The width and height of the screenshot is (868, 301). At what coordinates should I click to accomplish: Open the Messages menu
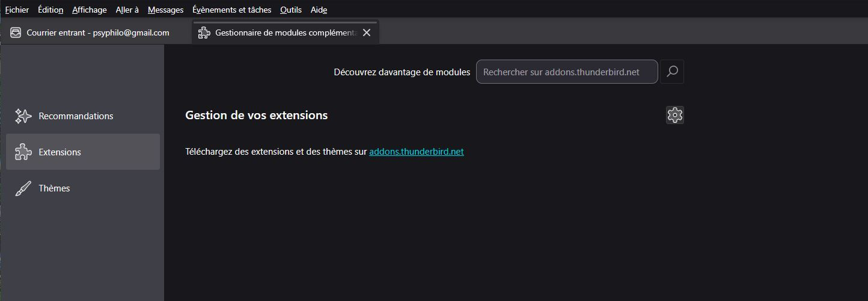pos(165,10)
